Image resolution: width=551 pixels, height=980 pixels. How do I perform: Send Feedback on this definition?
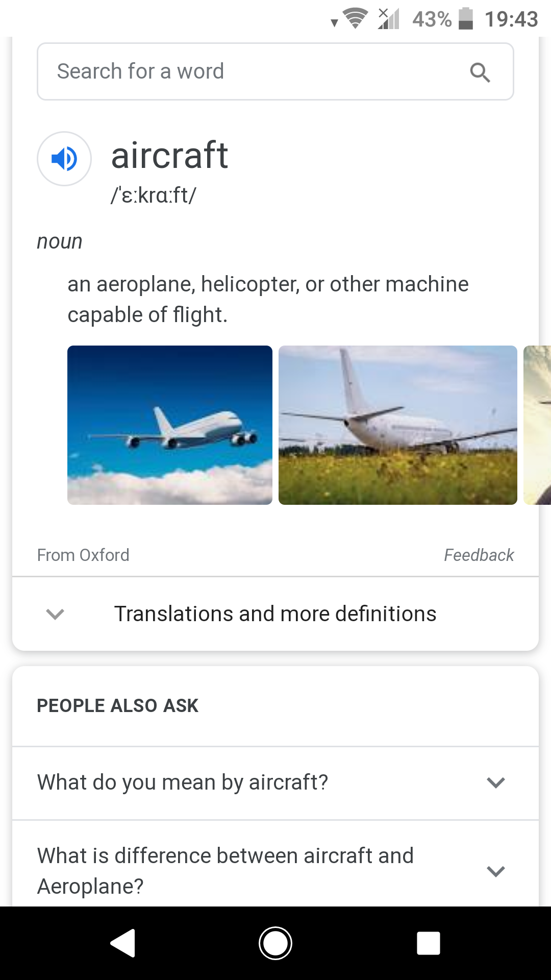(479, 555)
